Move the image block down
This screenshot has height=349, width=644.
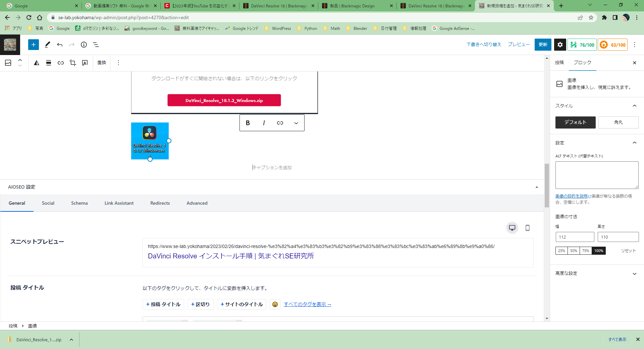tap(20, 65)
